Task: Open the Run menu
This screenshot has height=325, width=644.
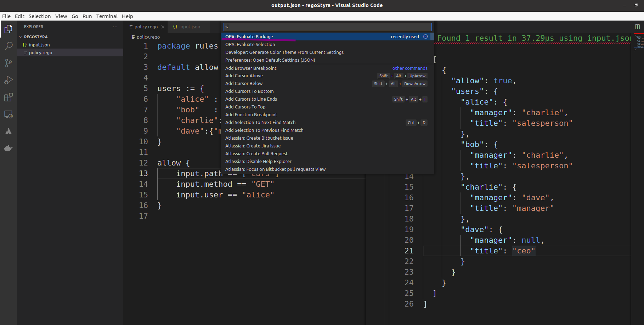Action: (x=87, y=16)
